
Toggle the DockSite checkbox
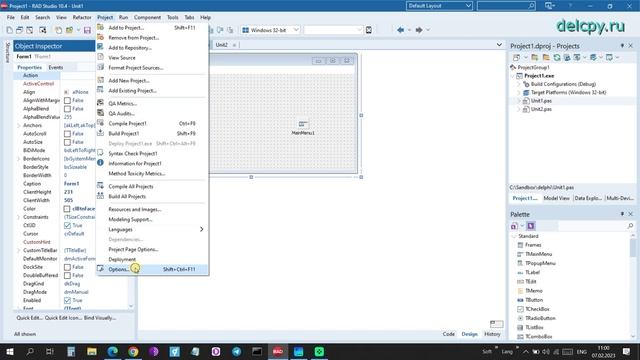click(67, 267)
